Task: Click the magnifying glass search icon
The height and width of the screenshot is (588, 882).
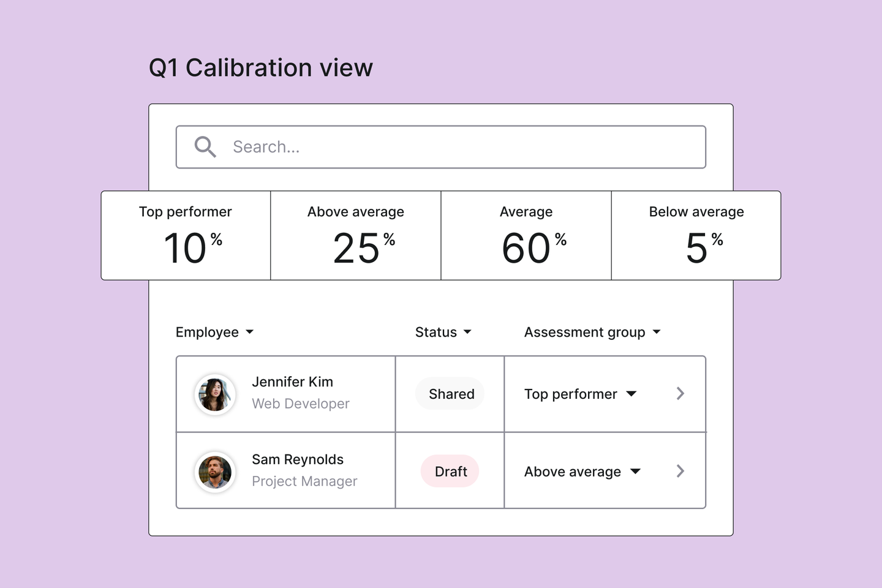Action: point(205,147)
